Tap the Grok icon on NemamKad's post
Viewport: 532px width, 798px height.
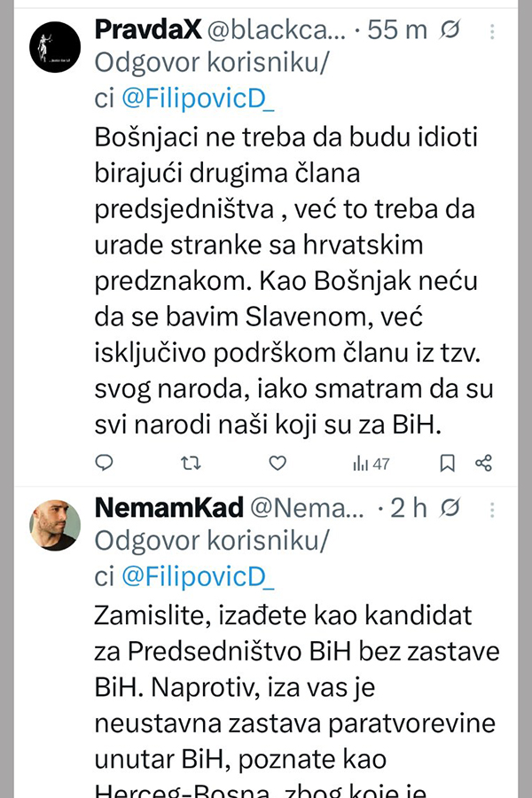450,508
